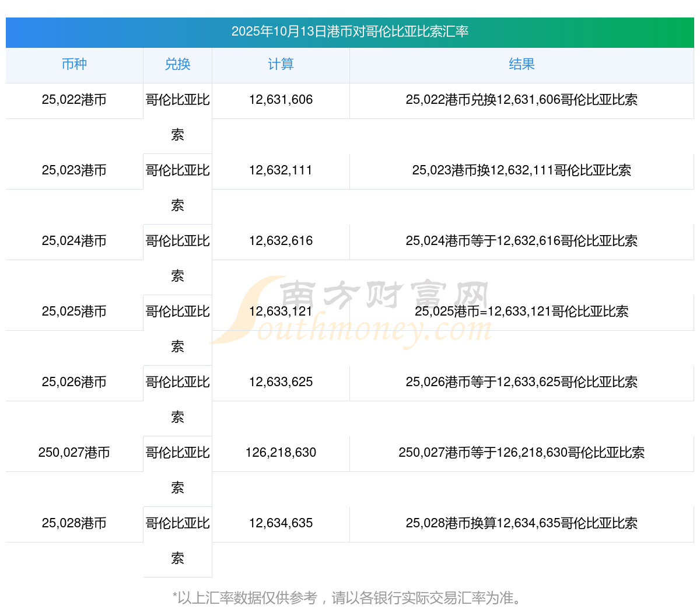Select the calculated value 126,218,630 cell
The image size is (700, 616).
click(x=281, y=453)
